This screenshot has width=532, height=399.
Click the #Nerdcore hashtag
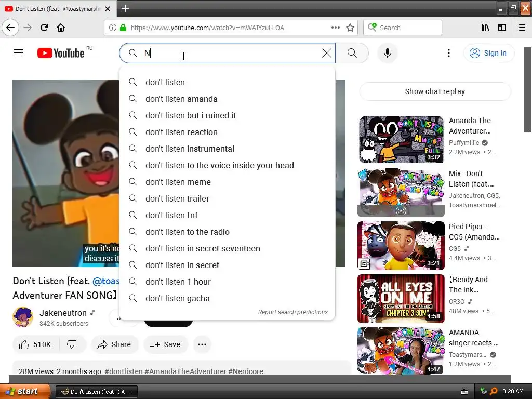[246, 371]
